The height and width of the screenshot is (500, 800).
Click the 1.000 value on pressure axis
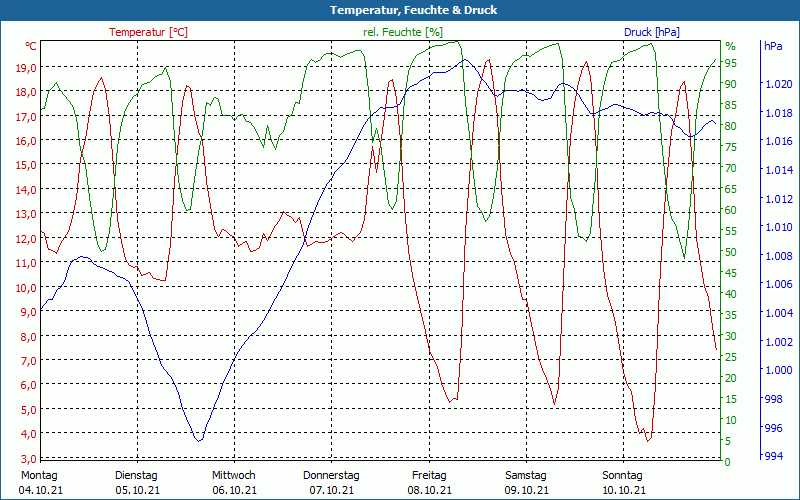[779, 370]
